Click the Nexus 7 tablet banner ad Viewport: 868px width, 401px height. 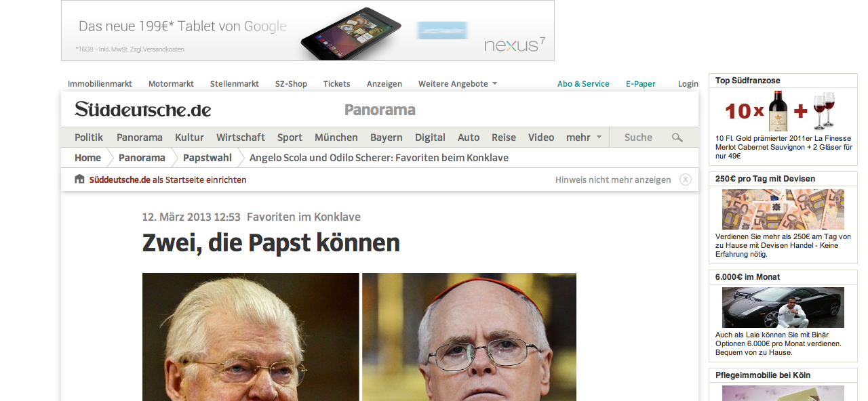[308, 30]
